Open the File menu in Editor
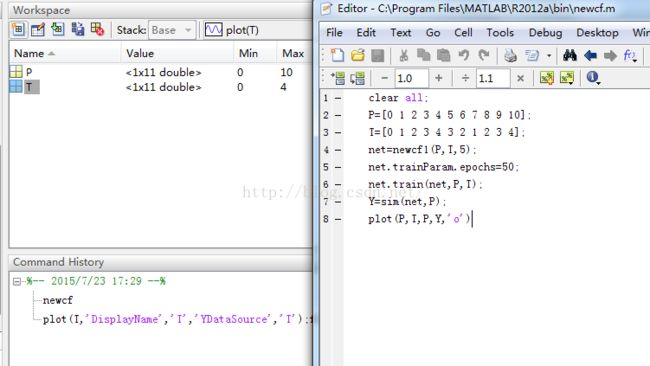This screenshot has width=650, height=366. coord(334,33)
